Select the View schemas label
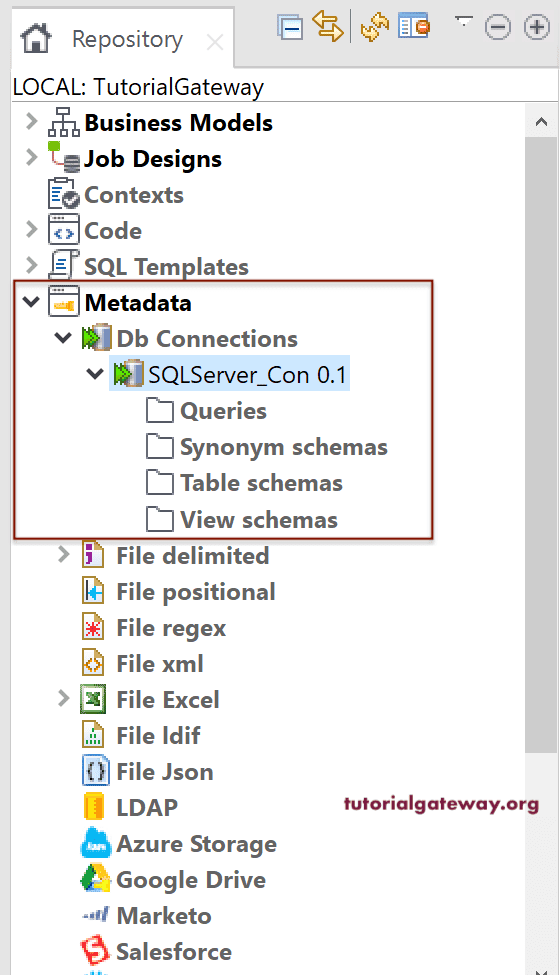The height and width of the screenshot is (975, 560). tap(259, 520)
